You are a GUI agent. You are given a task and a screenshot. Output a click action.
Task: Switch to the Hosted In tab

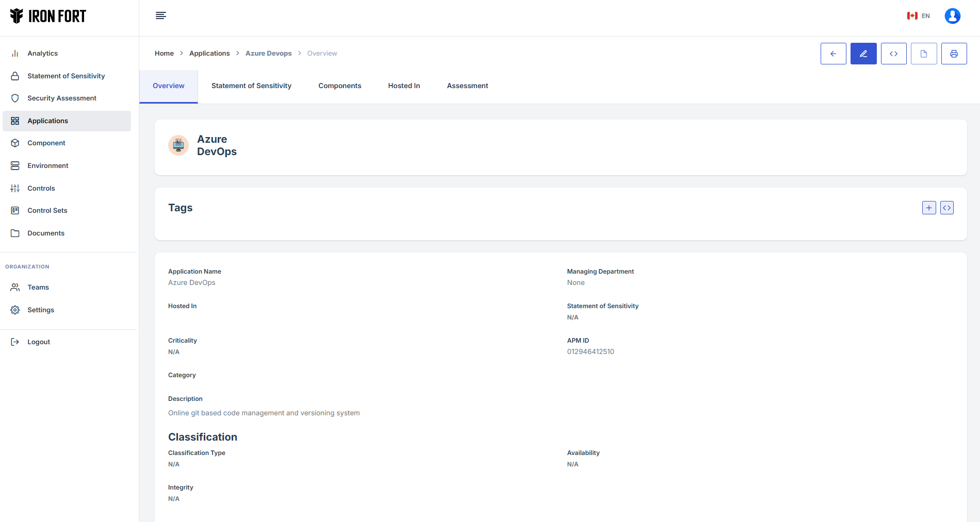tap(404, 86)
